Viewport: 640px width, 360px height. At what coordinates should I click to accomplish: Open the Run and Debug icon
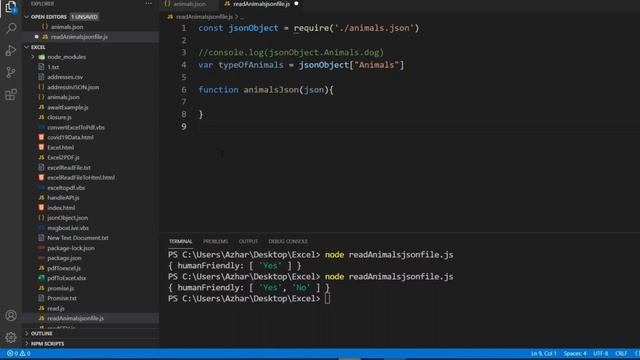pos(11,51)
